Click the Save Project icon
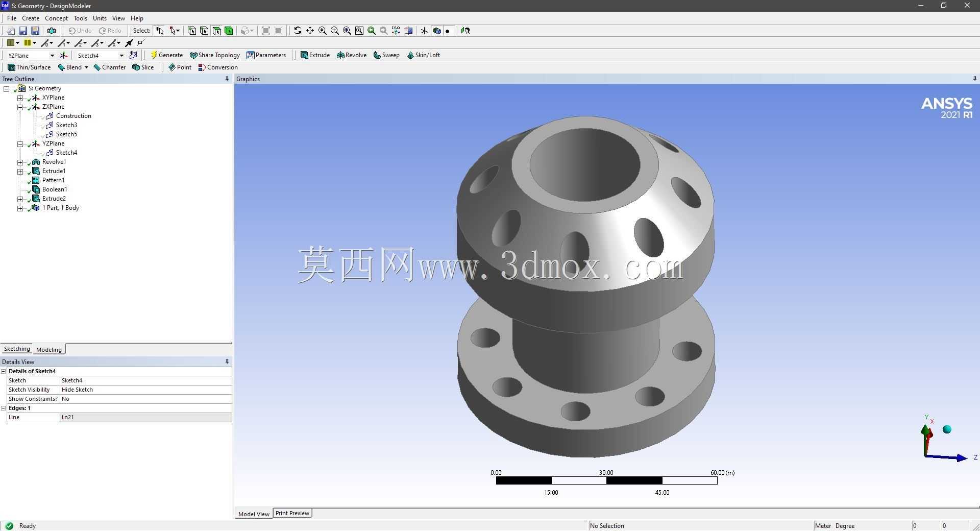The height and width of the screenshot is (531, 980). point(23,31)
